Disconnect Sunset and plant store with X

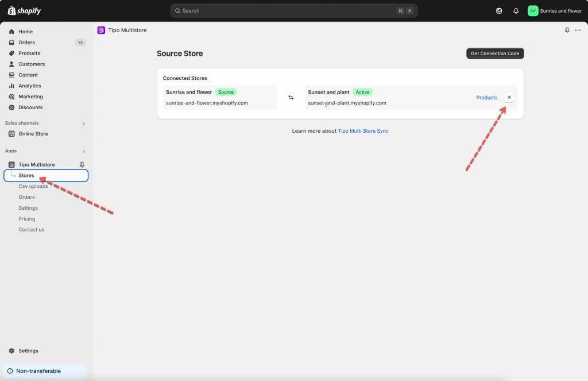(x=509, y=98)
